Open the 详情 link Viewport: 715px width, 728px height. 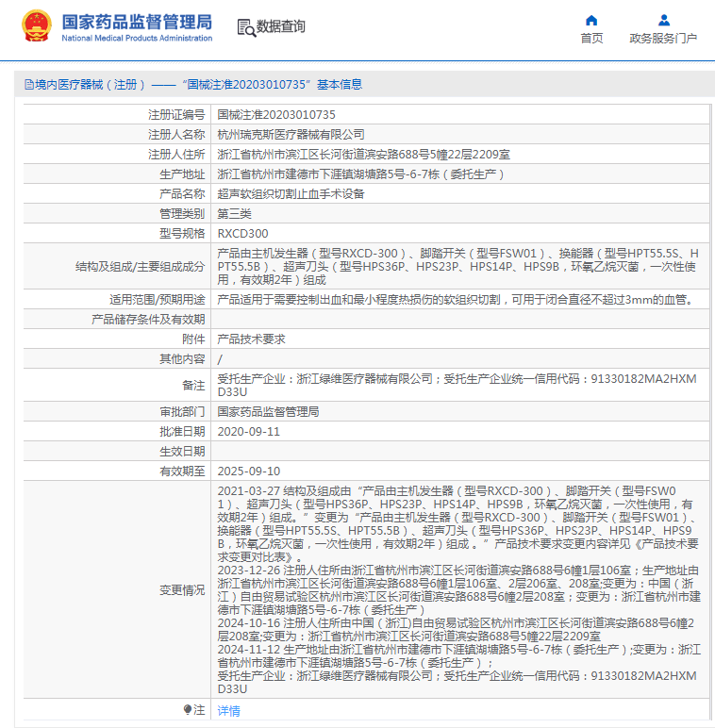pyautogui.click(x=228, y=710)
